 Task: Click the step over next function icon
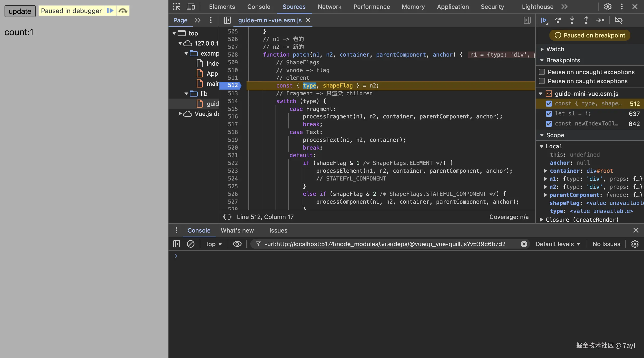coord(558,20)
